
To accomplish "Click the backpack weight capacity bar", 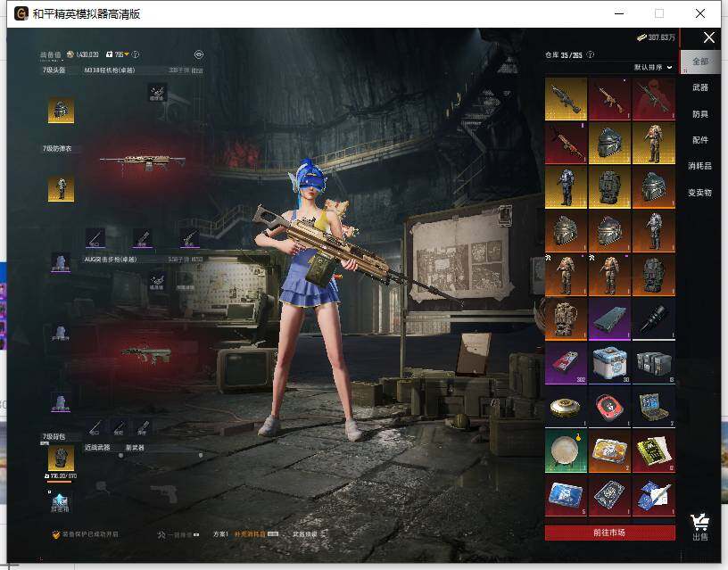I will pyautogui.click(x=60, y=482).
